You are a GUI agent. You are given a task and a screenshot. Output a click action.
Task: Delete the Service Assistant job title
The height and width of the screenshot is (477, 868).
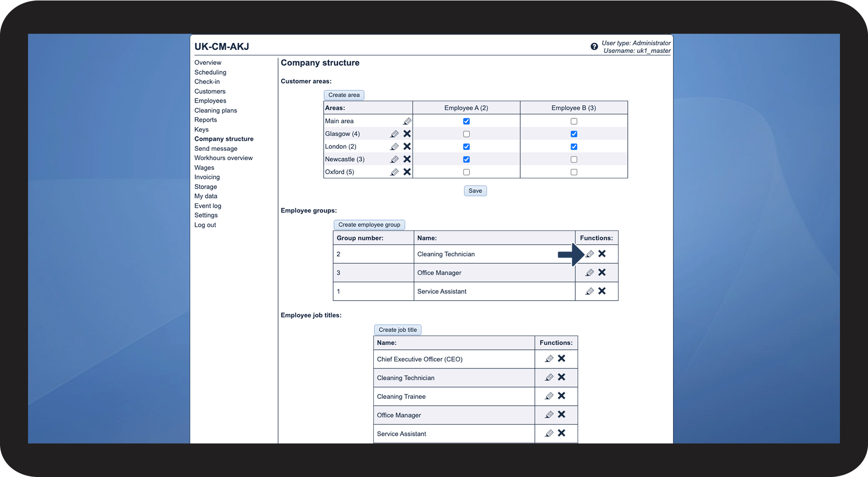click(x=561, y=433)
